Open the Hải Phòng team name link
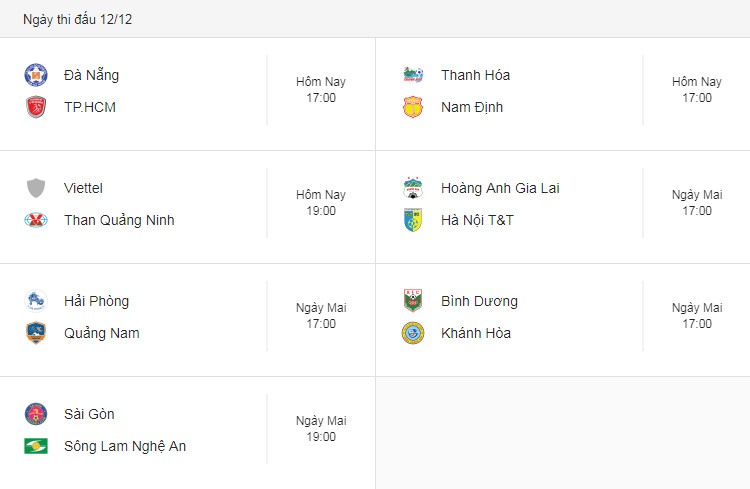The image size is (750, 489). coord(97,301)
